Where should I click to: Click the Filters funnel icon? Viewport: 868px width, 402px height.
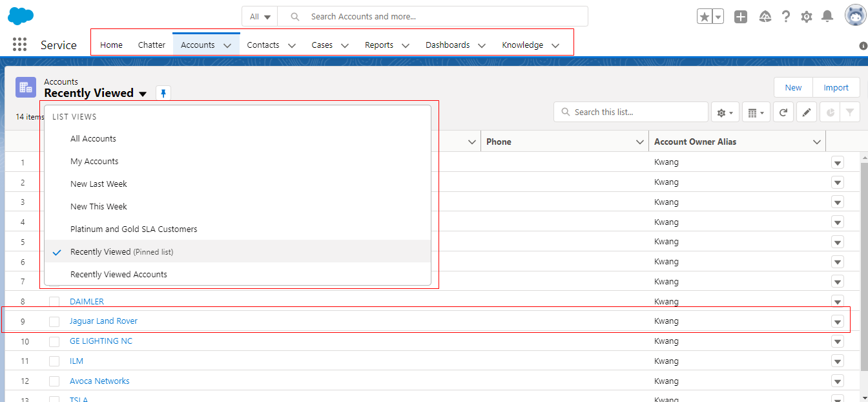pyautogui.click(x=850, y=112)
